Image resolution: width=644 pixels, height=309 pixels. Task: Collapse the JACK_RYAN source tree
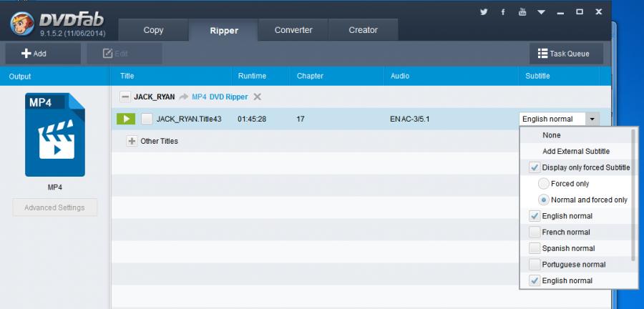[125, 97]
